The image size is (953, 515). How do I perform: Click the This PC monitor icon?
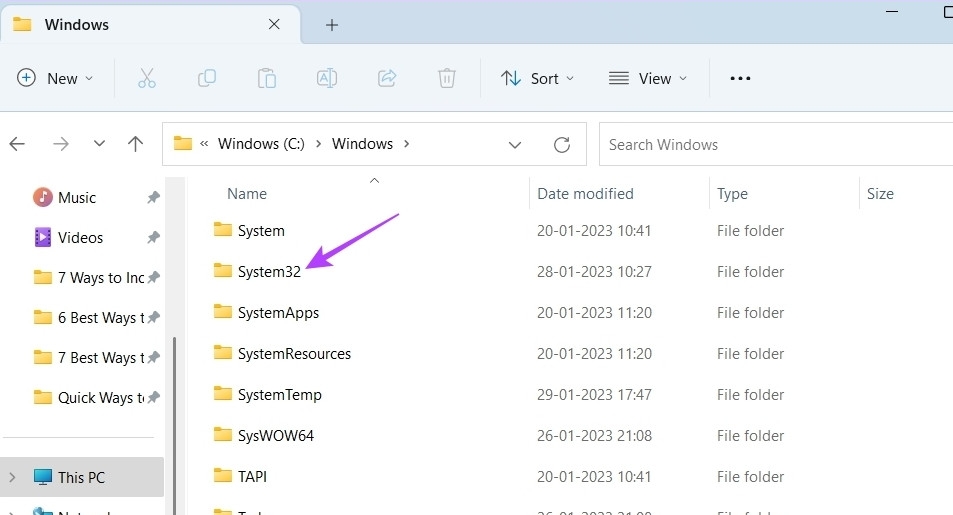pos(43,477)
